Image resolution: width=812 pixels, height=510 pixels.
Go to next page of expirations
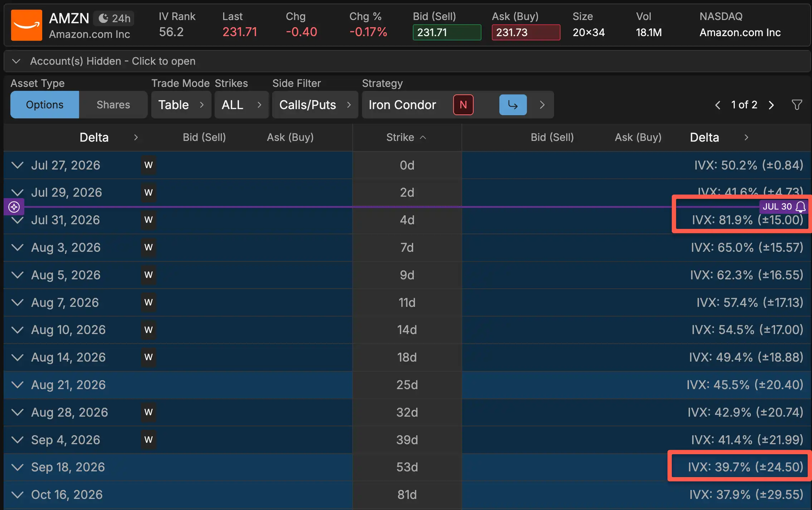(771, 105)
